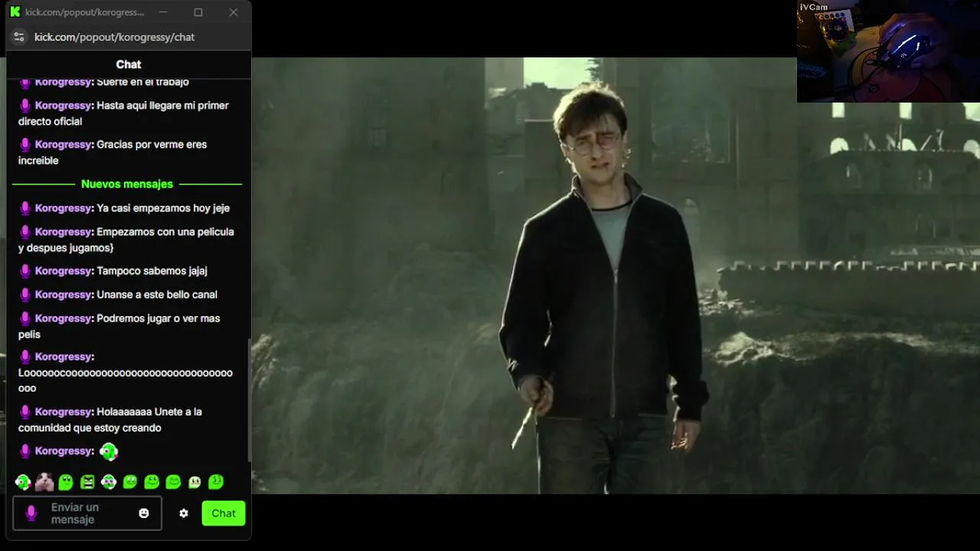Click the purple microphone badge in message box

tap(31, 514)
